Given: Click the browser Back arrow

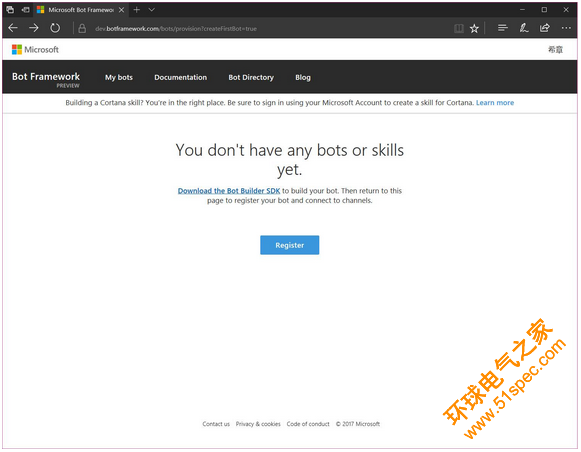Looking at the screenshot, I should [x=13, y=28].
